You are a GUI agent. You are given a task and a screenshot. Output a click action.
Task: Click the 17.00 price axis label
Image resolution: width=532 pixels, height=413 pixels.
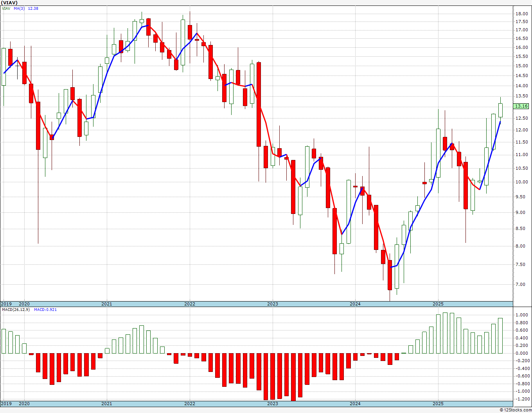click(521, 30)
